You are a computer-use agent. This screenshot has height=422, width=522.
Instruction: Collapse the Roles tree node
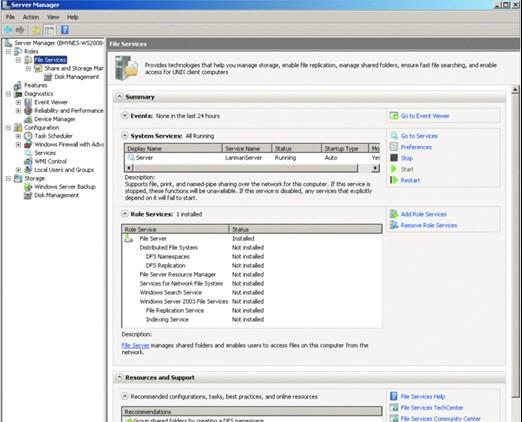pyautogui.click(x=8, y=51)
